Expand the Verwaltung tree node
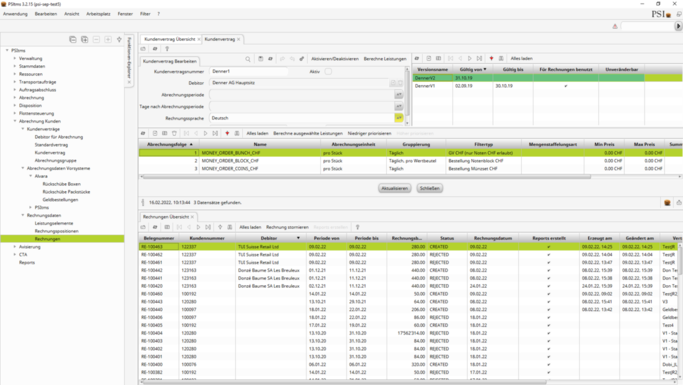The height and width of the screenshot is (385, 683). [14, 58]
